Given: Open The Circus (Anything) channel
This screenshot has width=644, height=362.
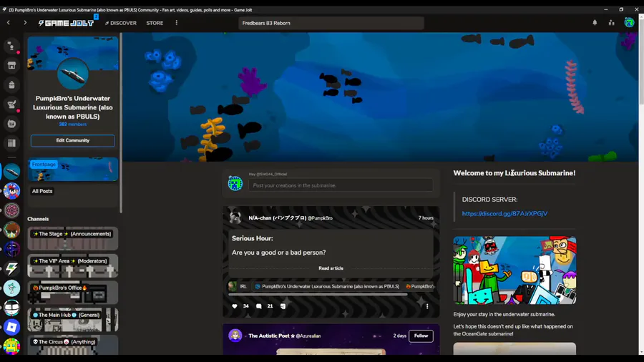Looking at the screenshot, I should click(x=73, y=345).
